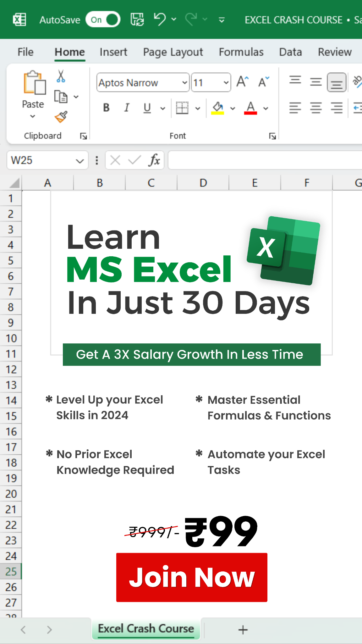The height and width of the screenshot is (644, 362).
Task: Click the Excel logo image on sheet
Action: (284, 250)
